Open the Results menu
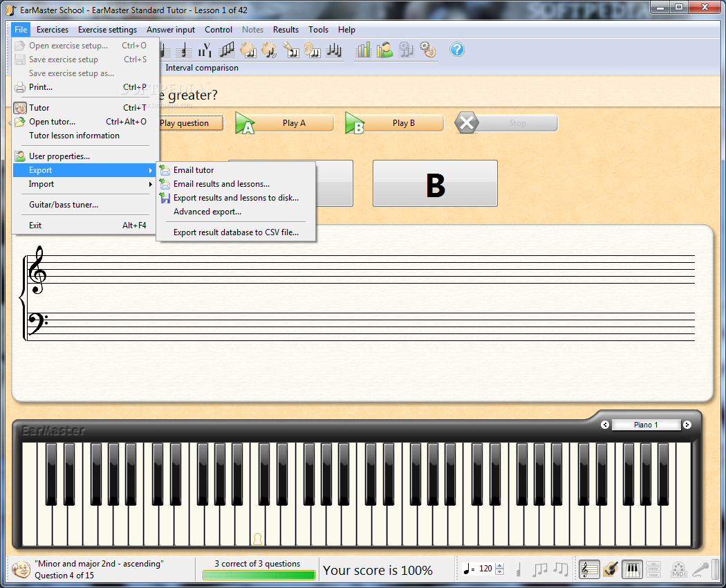 pos(286,30)
